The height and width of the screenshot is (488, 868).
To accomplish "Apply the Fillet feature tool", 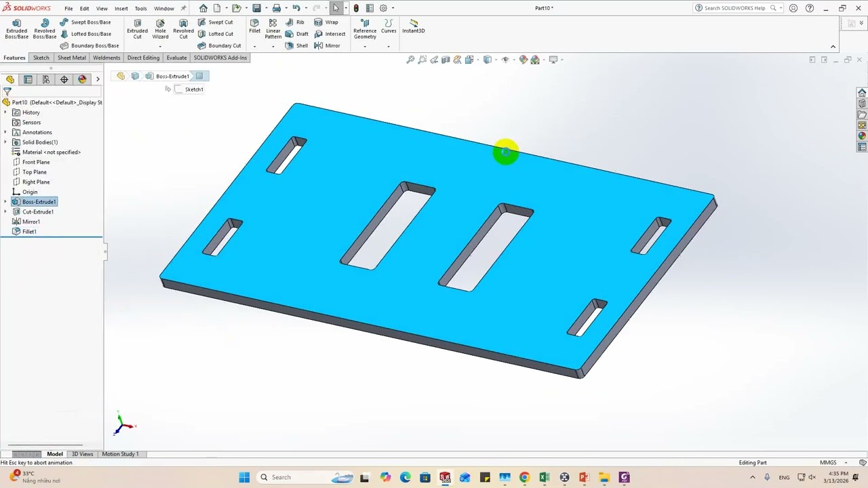I will coord(254,26).
